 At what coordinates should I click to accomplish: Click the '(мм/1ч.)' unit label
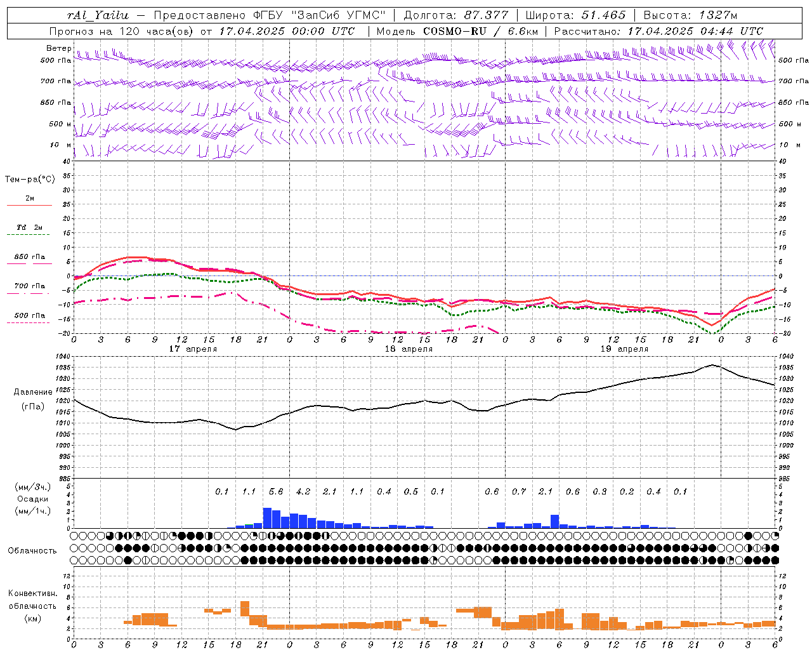point(33,511)
